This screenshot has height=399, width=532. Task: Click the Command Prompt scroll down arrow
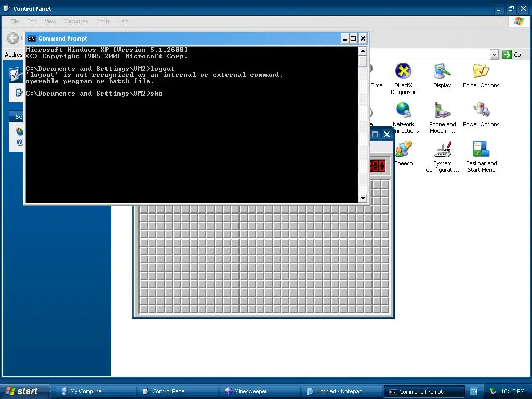[x=363, y=198]
